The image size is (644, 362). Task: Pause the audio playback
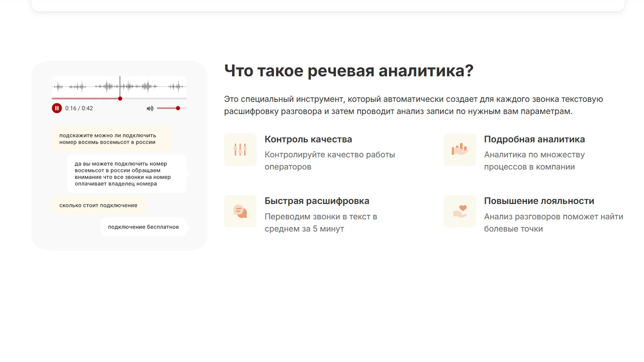point(57,108)
